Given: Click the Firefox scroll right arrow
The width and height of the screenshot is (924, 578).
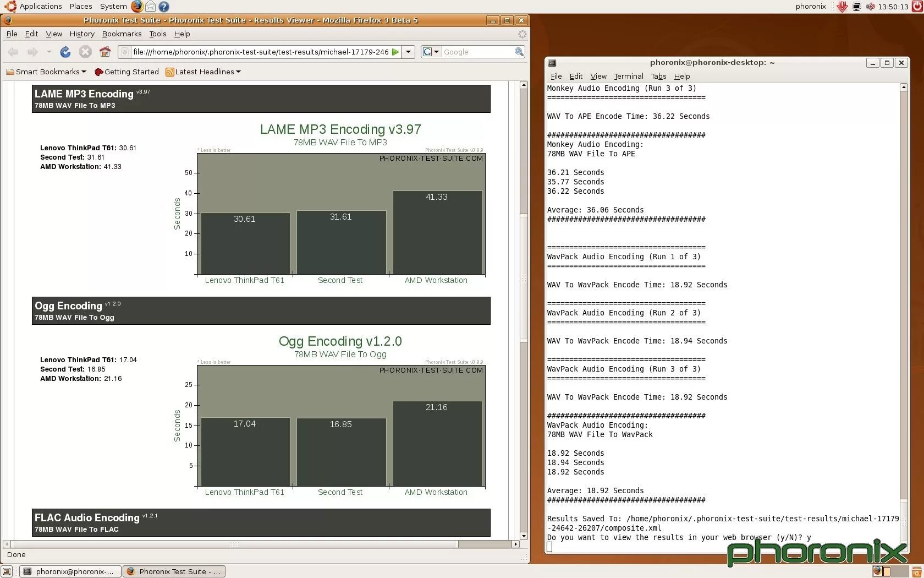Looking at the screenshot, I should [x=515, y=544].
